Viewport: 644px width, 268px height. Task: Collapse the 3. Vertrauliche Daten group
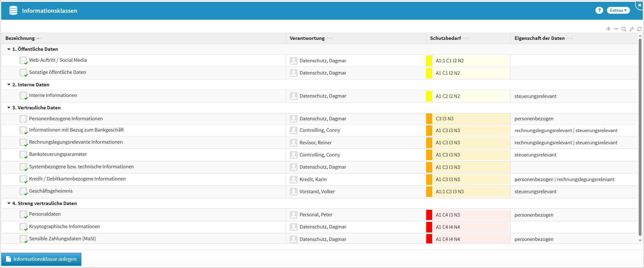click(9, 108)
